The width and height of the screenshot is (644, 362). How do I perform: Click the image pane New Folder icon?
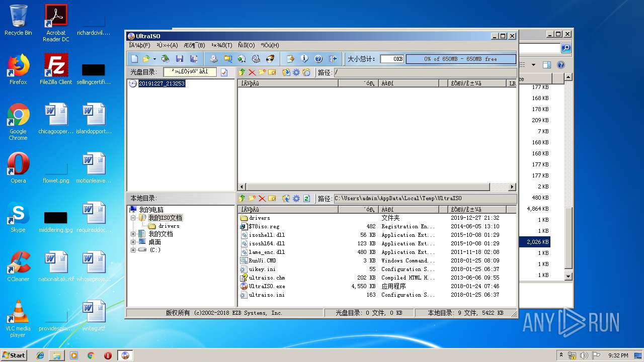click(x=262, y=72)
